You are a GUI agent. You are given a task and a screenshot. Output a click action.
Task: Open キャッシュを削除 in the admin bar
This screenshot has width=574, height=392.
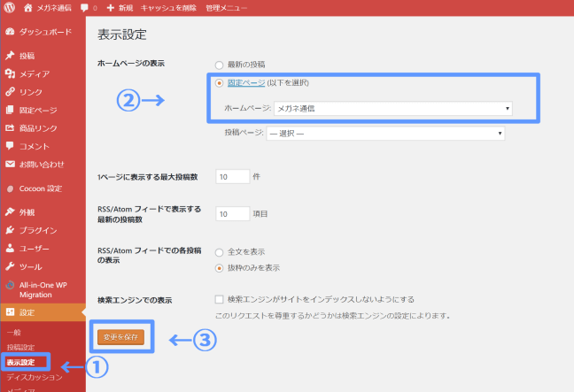coord(168,8)
